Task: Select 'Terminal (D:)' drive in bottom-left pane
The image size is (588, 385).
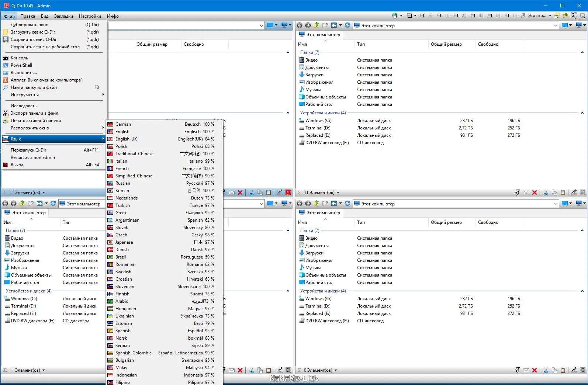Action: pyautogui.click(x=20, y=306)
